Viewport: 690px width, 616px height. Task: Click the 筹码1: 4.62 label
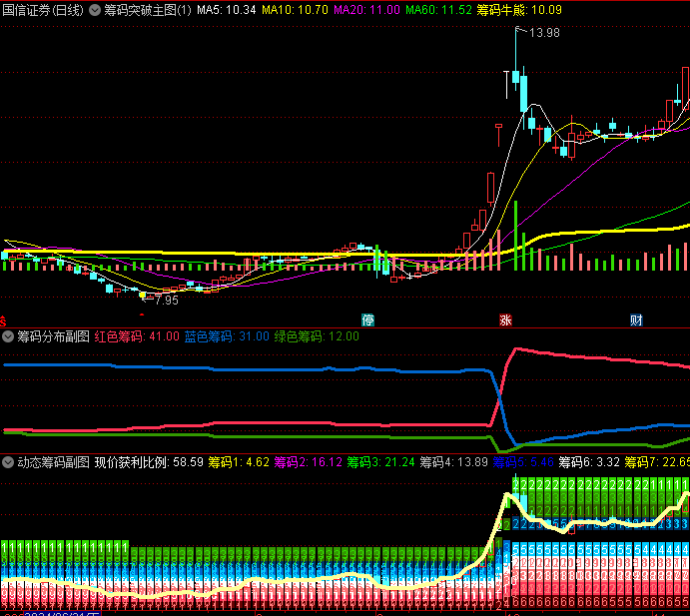tap(239, 462)
